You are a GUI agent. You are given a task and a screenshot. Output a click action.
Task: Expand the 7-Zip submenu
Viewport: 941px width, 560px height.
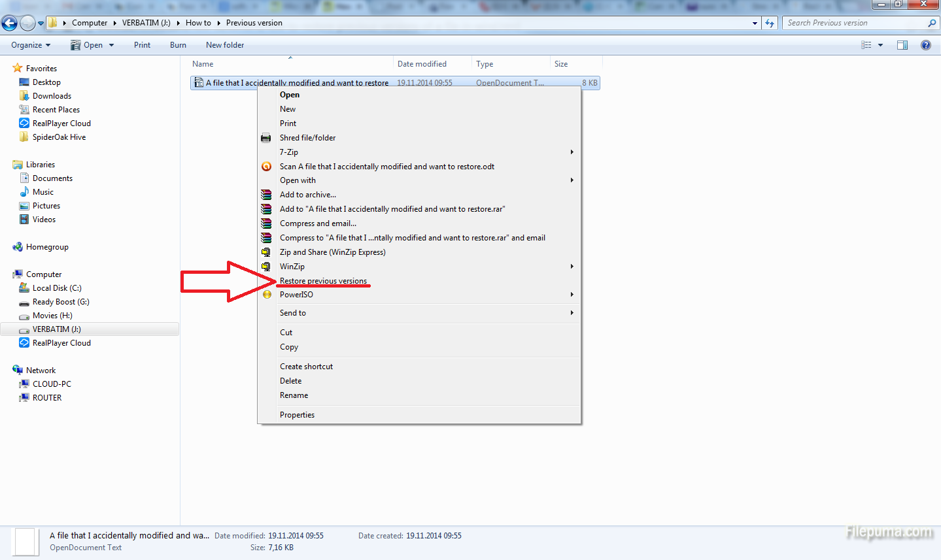pyautogui.click(x=419, y=152)
